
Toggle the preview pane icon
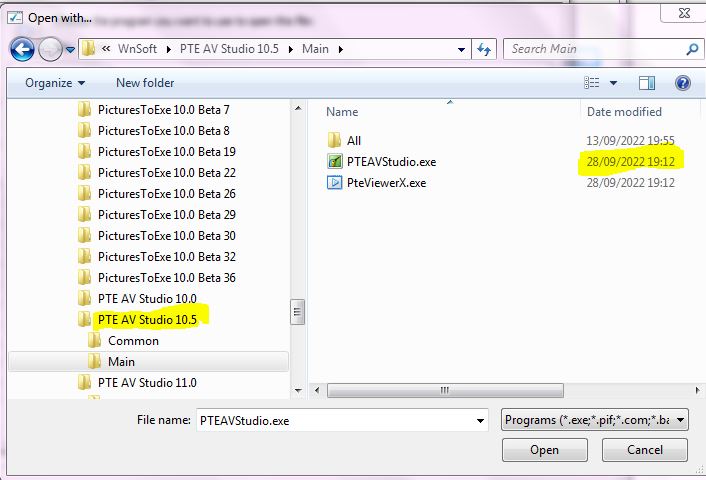click(x=647, y=83)
